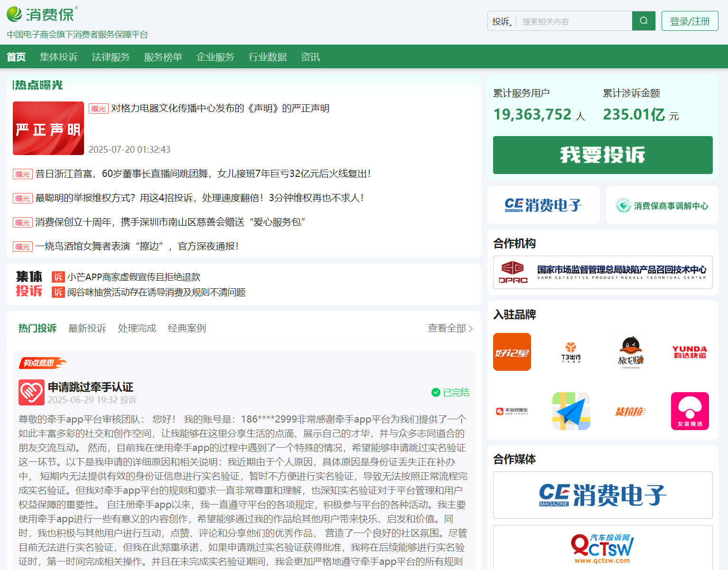The width and height of the screenshot is (728, 570).
Task: Select the 旅划算 duck brand icon
Action: pyautogui.click(x=631, y=352)
